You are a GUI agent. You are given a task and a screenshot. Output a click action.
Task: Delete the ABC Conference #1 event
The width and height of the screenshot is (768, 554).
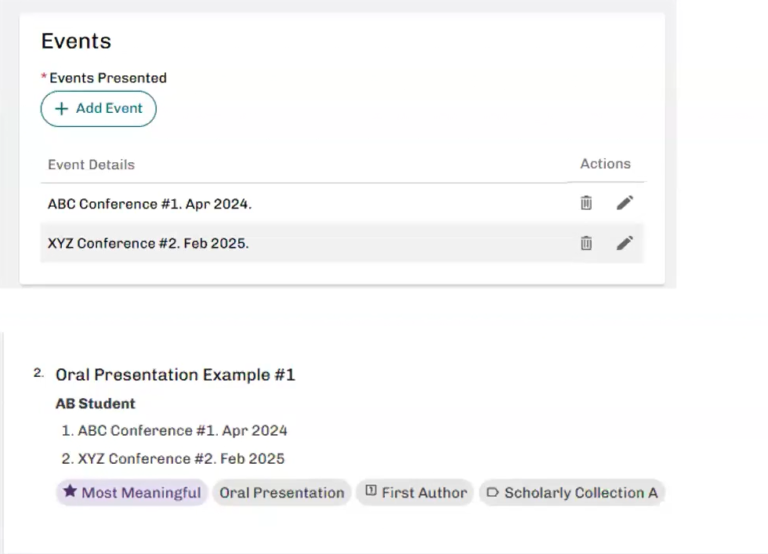click(586, 203)
